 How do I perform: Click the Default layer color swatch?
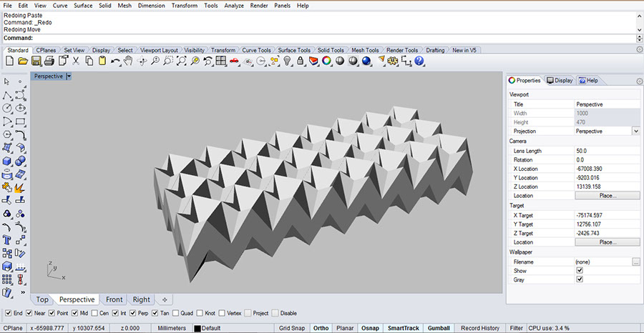tap(197, 328)
